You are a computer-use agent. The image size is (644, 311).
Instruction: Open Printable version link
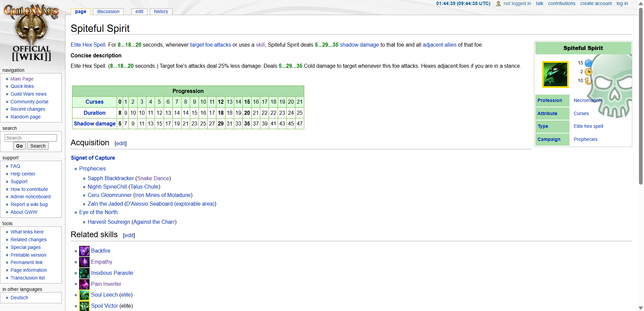28,255
